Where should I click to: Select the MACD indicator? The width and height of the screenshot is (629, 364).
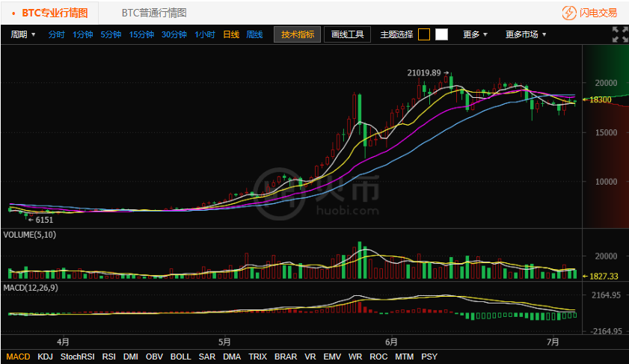click(x=18, y=357)
